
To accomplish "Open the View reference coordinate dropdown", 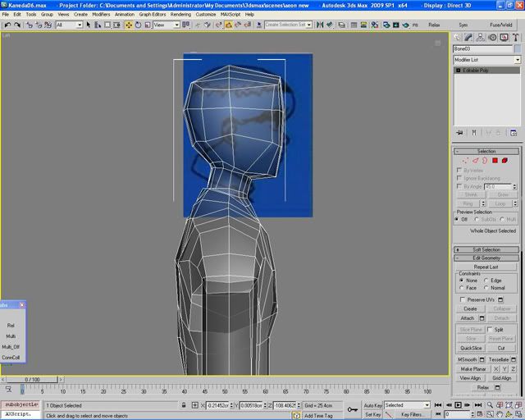I will click(x=167, y=25).
